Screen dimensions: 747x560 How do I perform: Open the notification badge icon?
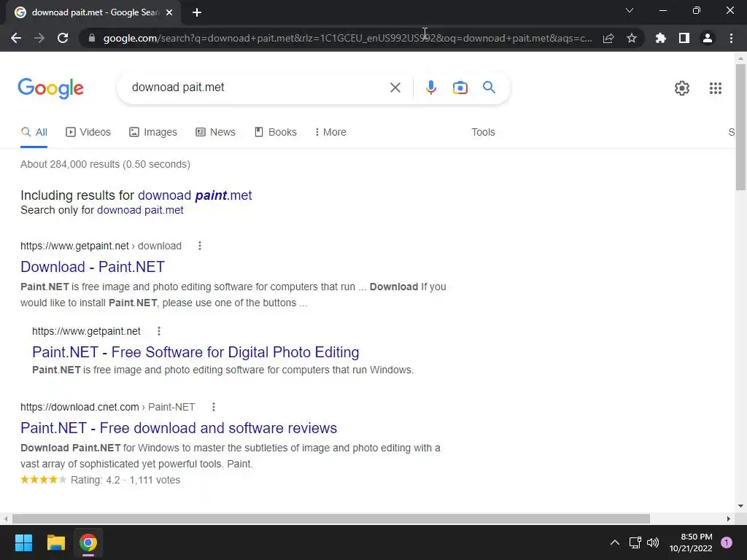click(x=727, y=542)
